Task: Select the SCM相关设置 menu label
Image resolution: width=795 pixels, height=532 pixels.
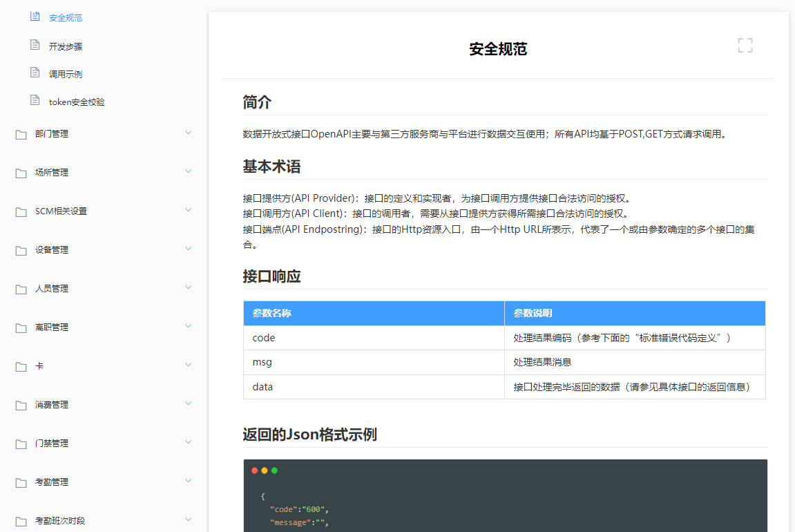Action: pos(61,211)
